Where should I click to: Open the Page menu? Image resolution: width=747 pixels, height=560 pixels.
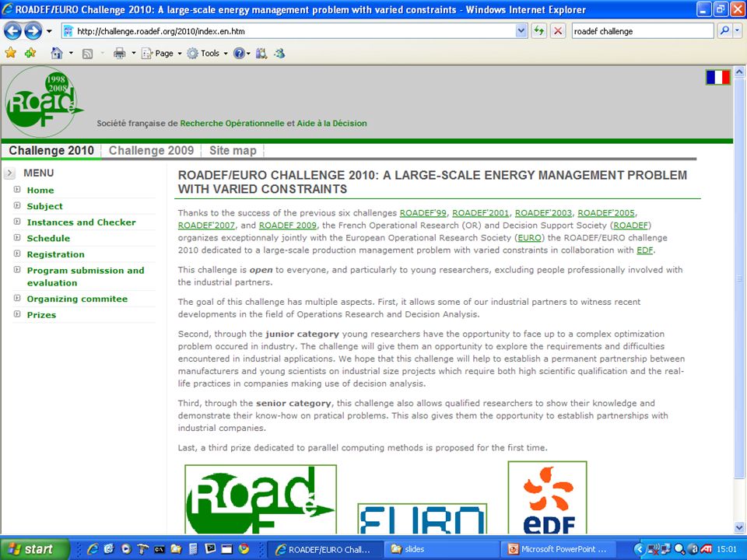162,54
